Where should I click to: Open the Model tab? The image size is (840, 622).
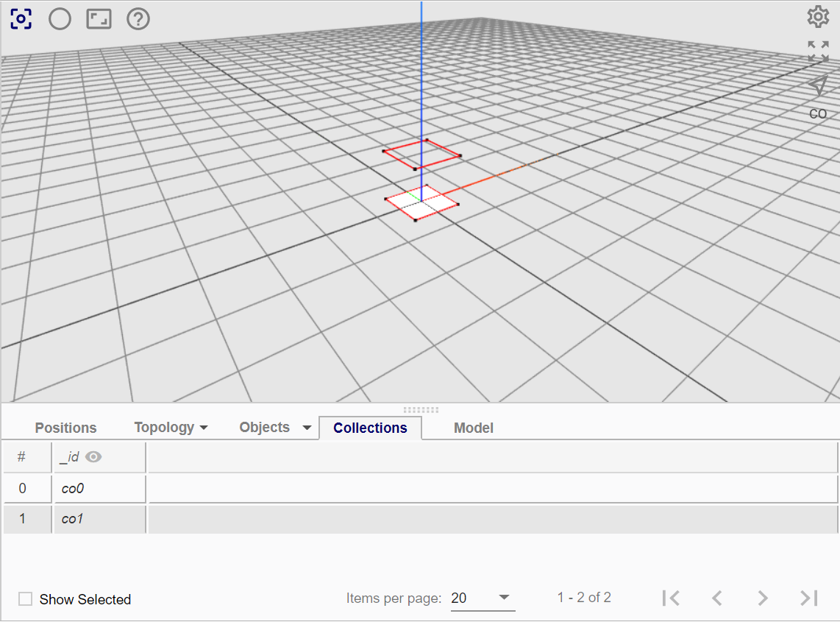point(473,428)
